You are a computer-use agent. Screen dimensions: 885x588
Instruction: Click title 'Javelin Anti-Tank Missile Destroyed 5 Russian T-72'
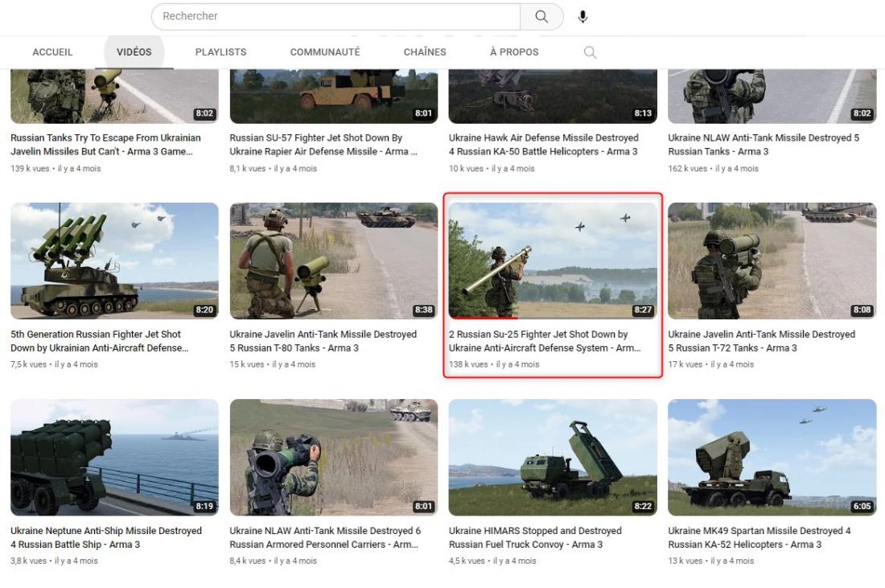click(x=761, y=341)
